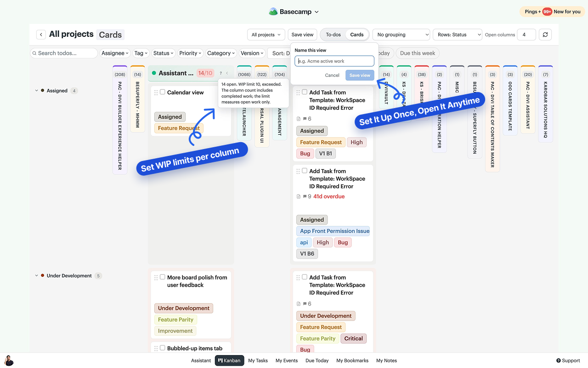The width and height of the screenshot is (588, 368).
Task: Toggle the Calendar view card checkbox
Action: tap(163, 92)
